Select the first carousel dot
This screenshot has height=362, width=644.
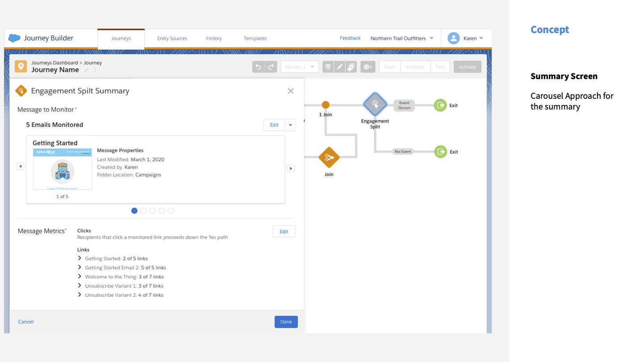[134, 211]
